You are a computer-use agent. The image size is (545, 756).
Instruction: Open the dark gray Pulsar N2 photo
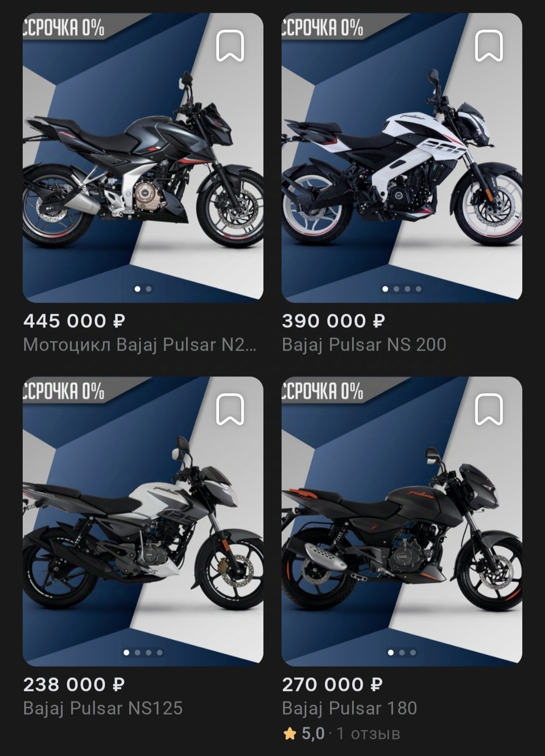pyautogui.click(x=143, y=158)
